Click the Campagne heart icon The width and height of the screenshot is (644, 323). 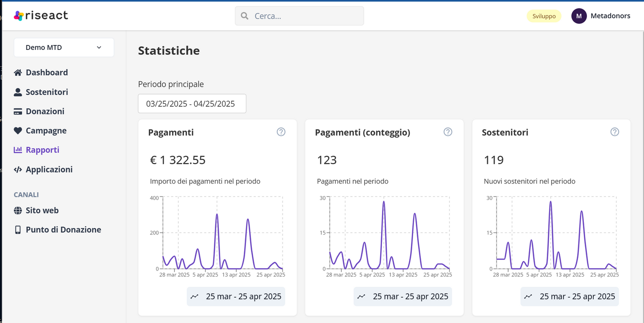tap(18, 131)
